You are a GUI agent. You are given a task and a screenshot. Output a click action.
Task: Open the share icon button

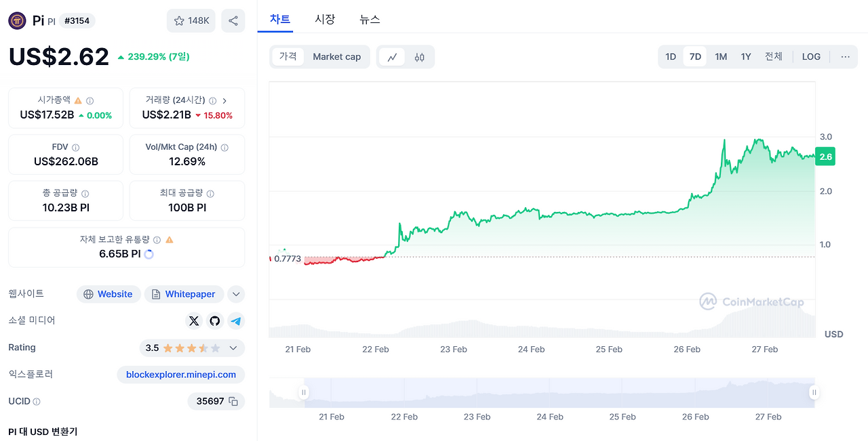[x=233, y=21]
